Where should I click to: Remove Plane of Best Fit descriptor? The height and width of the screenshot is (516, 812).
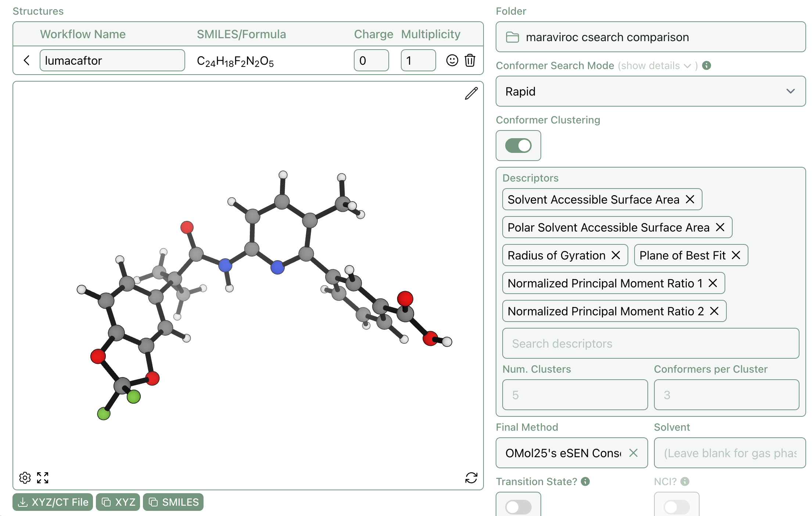click(x=736, y=255)
